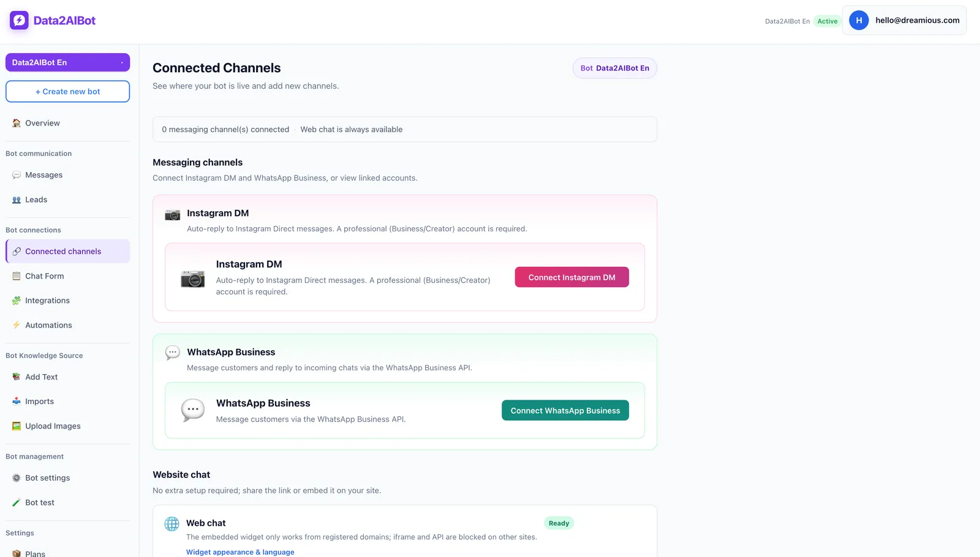Select Connected channels in the sidebar
Screen dimensions: 980x557
click(x=67, y=252)
